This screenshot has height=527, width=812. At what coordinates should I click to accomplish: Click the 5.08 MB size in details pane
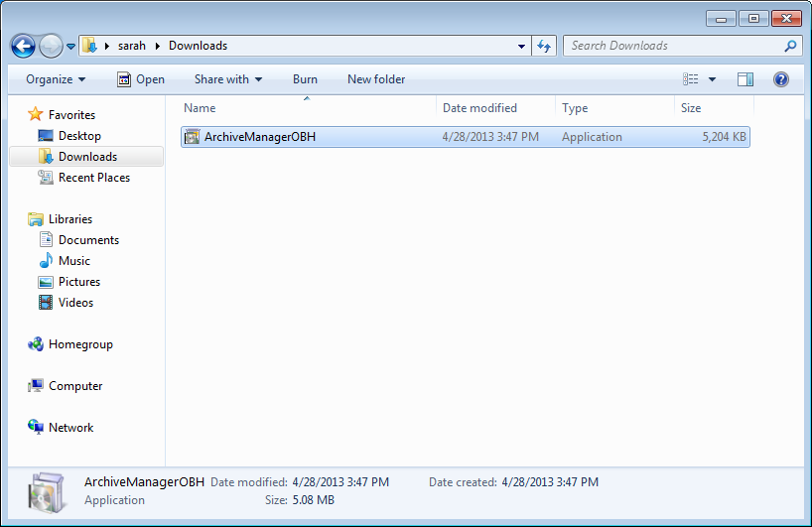tap(314, 500)
